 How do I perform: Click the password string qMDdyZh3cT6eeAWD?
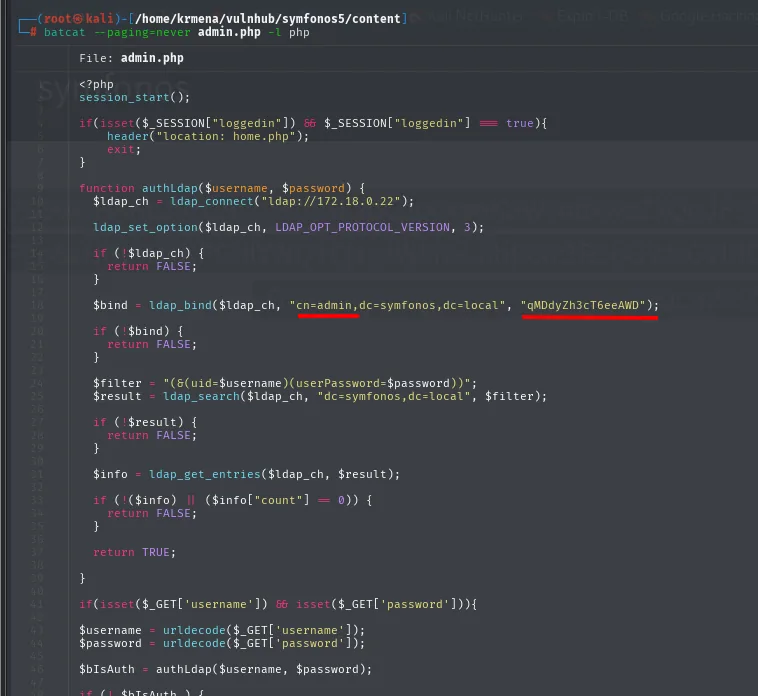coord(583,305)
